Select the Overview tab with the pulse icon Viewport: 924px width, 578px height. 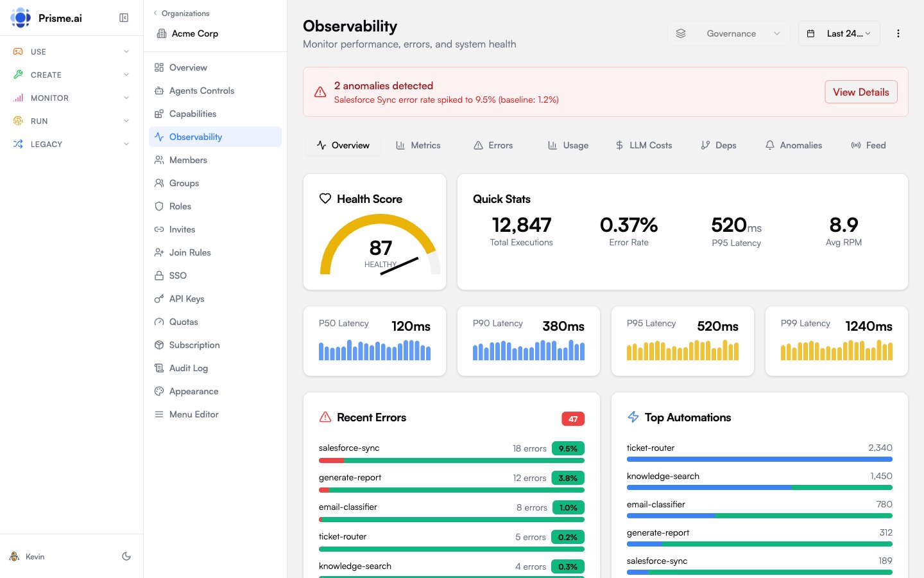[x=343, y=145]
